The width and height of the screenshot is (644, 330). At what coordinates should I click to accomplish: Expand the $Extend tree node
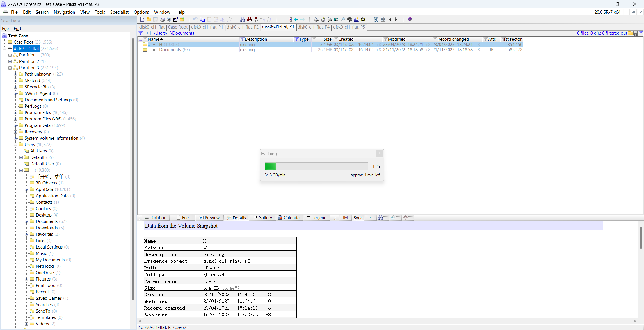(x=16, y=81)
